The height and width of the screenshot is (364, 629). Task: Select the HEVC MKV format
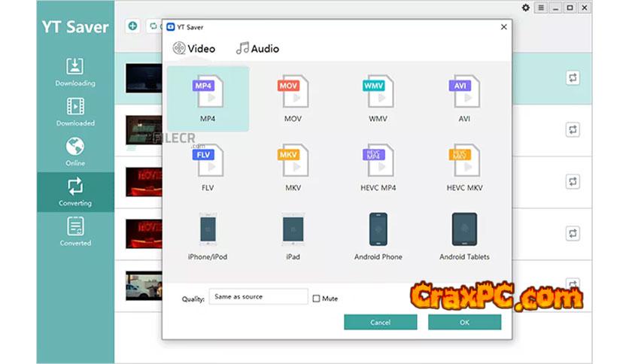(x=463, y=162)
